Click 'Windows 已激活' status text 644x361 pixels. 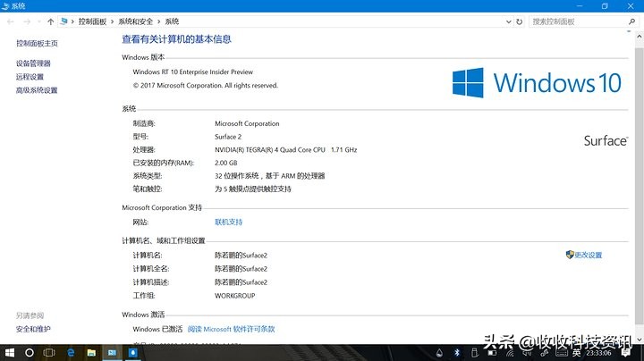click(x=157, y=329)
